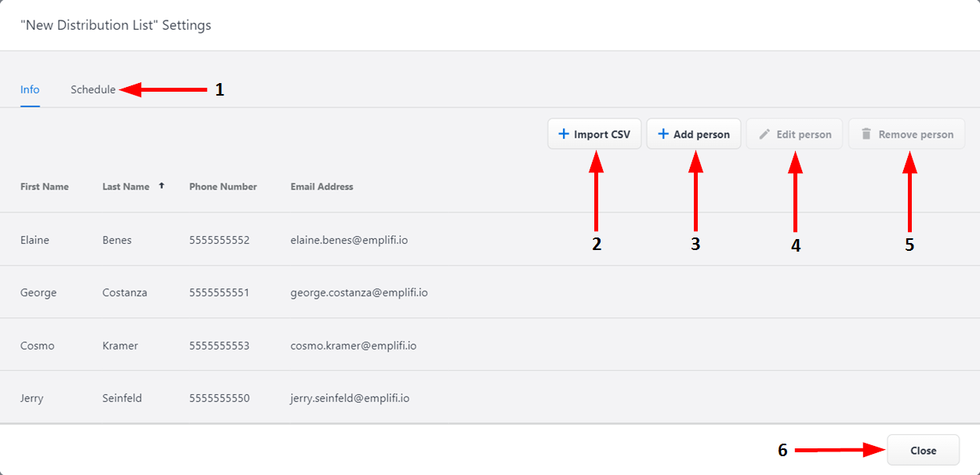Click the Import CSV button label

pyautogui.click(x=601, y=134)
